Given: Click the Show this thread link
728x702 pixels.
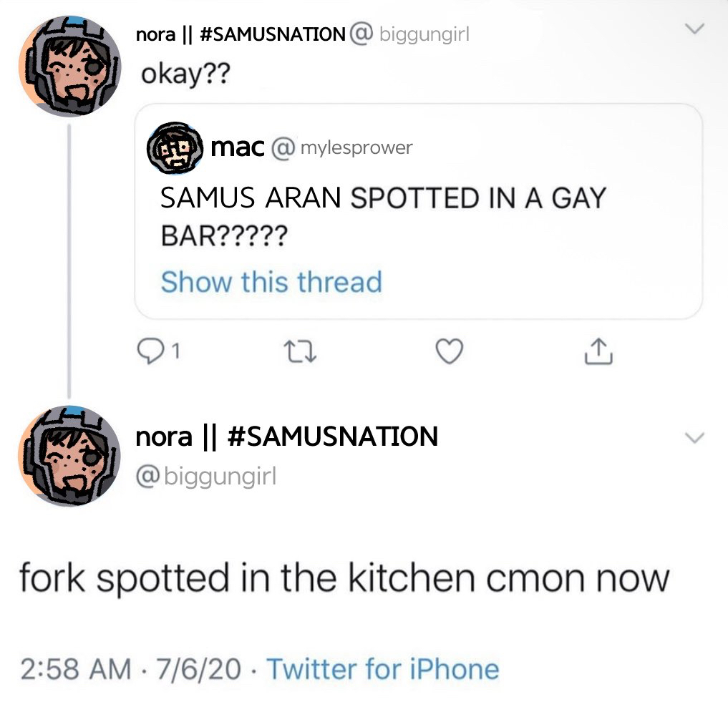Looking at the screenshot, I should pos(271,282).
